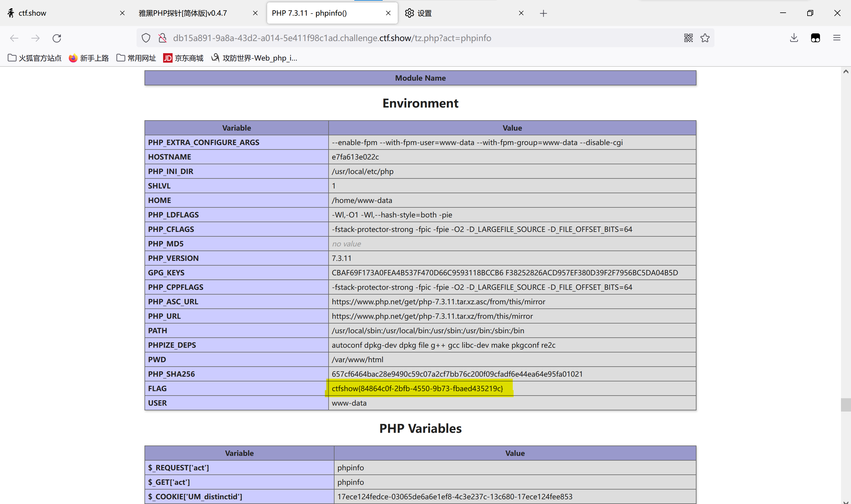Bookmark this page with star icon
This screenshot has height=504, width=851.
pos(705,38)
